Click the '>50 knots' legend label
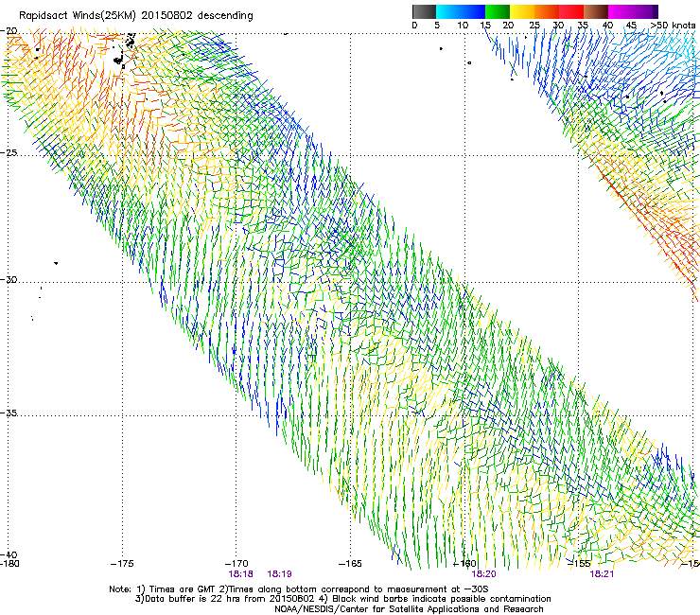The image size is (700, 615). click(x=673, y=26)
